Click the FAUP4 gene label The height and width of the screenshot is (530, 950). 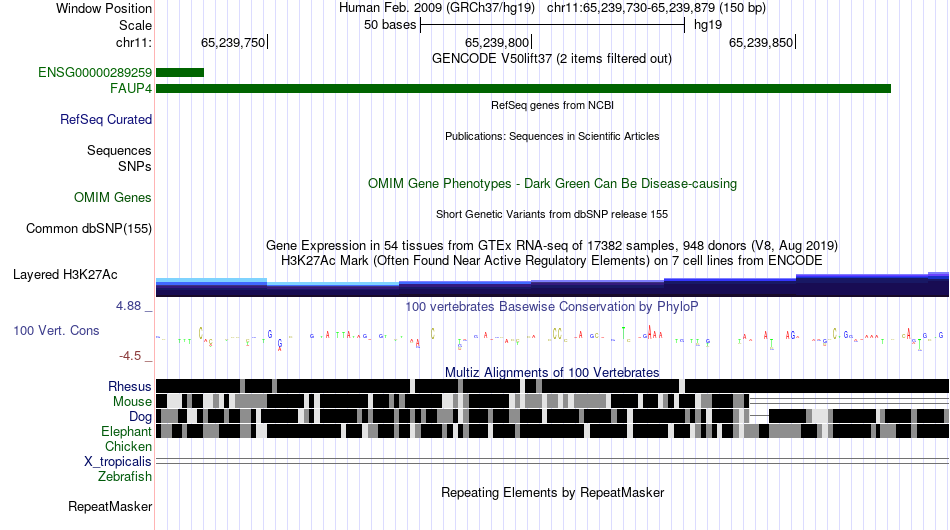(131, 88)
